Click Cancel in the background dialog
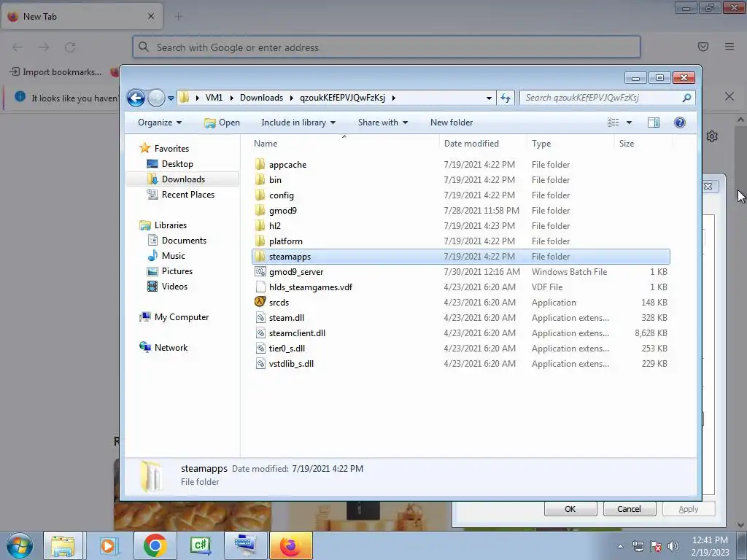Screen dimensions: 747x560 coord(629,508)
